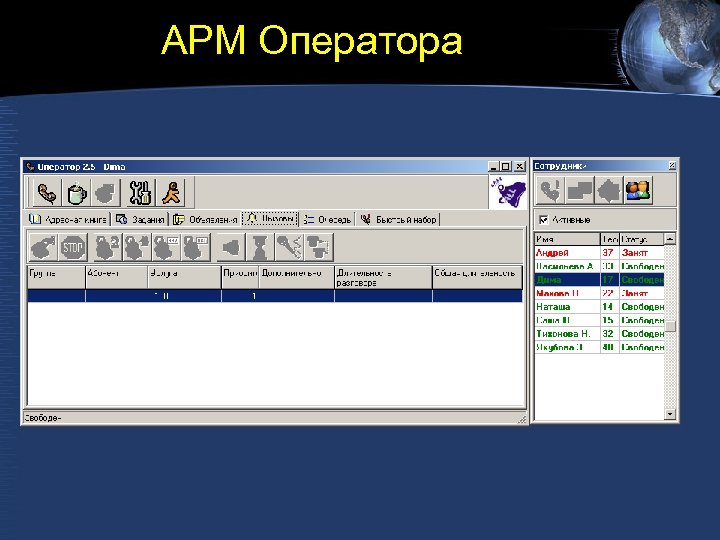The image size is (720, 540).
Task: Click the purple bell logo icon
Action: 508,192
